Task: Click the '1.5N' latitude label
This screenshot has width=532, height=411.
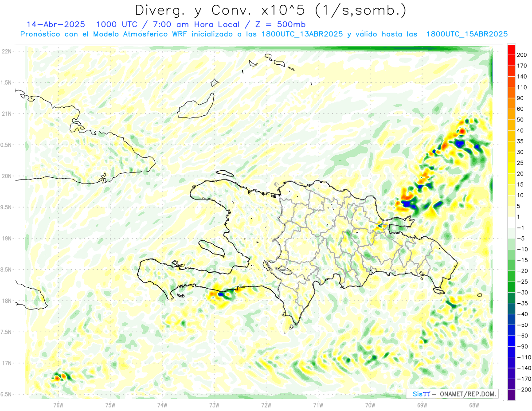Action: point(7,82)
